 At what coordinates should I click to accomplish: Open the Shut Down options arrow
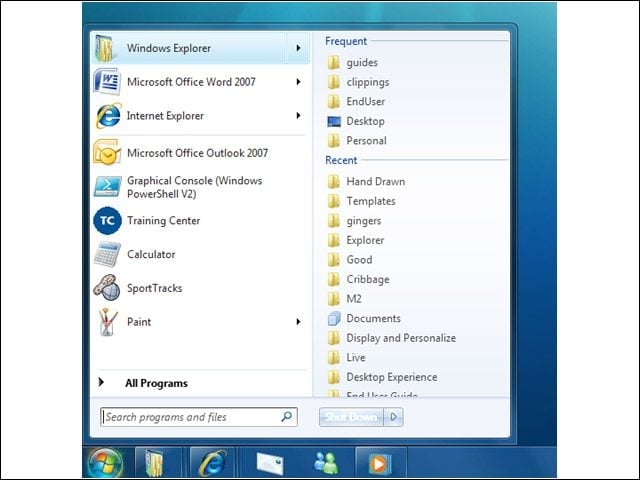click(393, 417)
